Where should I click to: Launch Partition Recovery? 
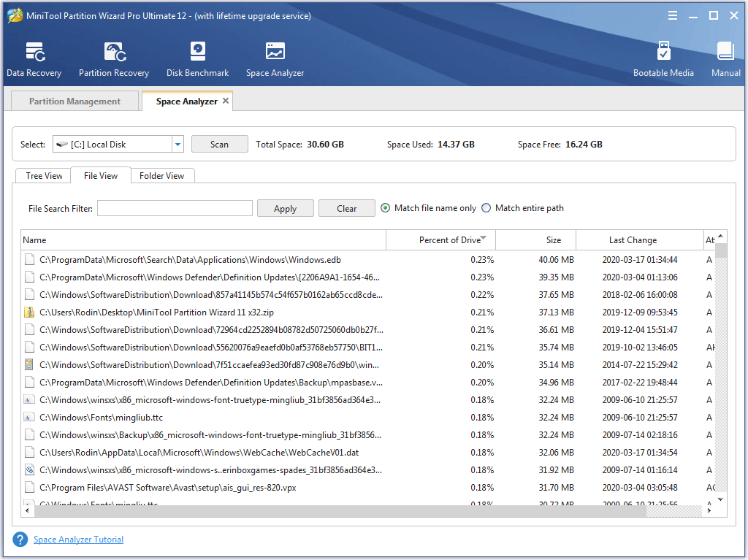114,59
